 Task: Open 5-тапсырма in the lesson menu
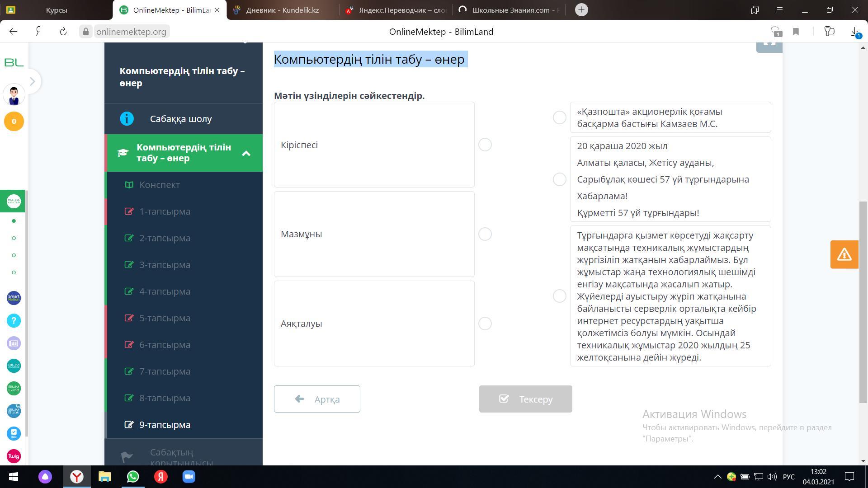(165, 318)
